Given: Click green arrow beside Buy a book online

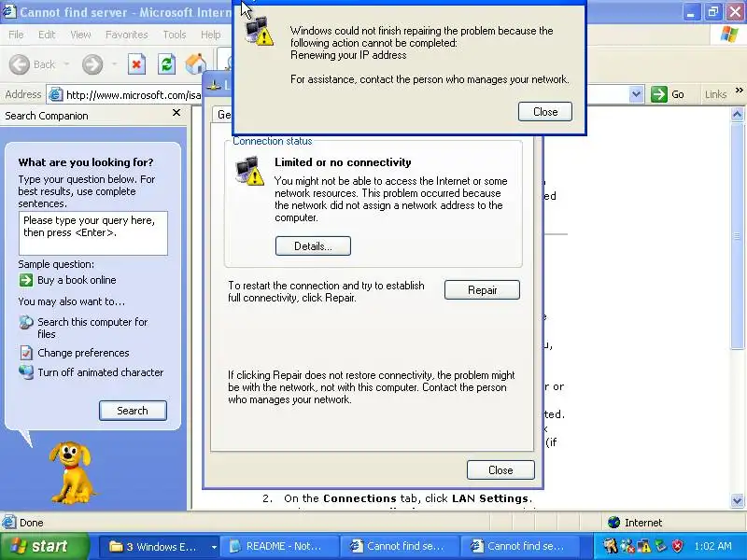Looking at the screenshot, I should [26, 280].
